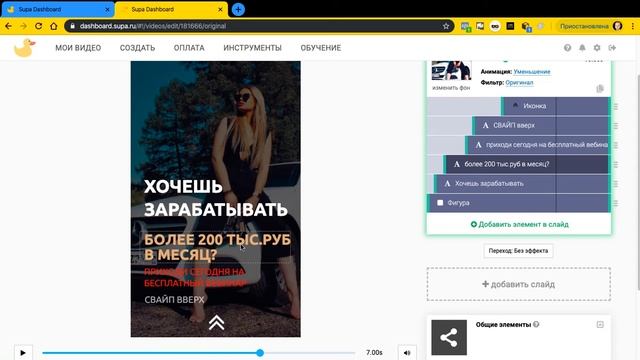Click the page vertical scrollbar

(x=638, y=182)
